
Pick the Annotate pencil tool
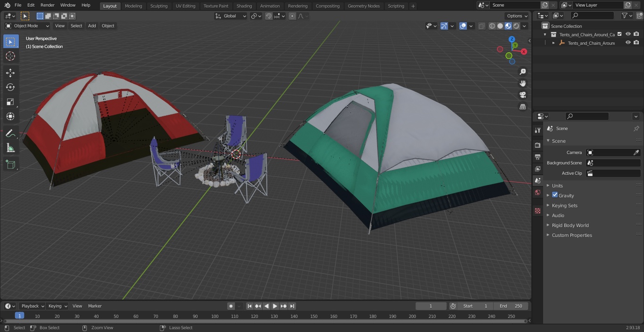pos(10,134)
